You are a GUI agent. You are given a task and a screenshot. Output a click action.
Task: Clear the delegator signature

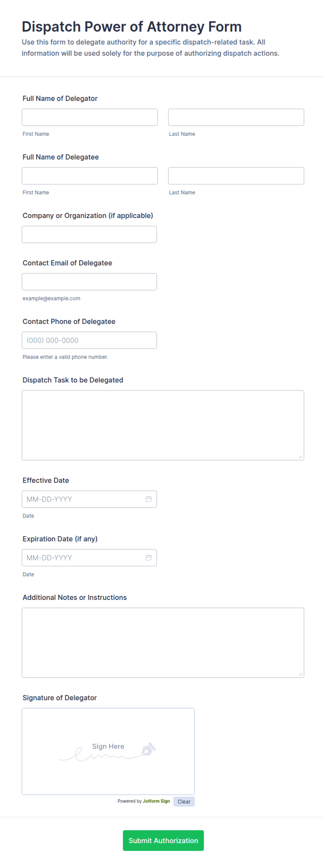pos(184,802)
